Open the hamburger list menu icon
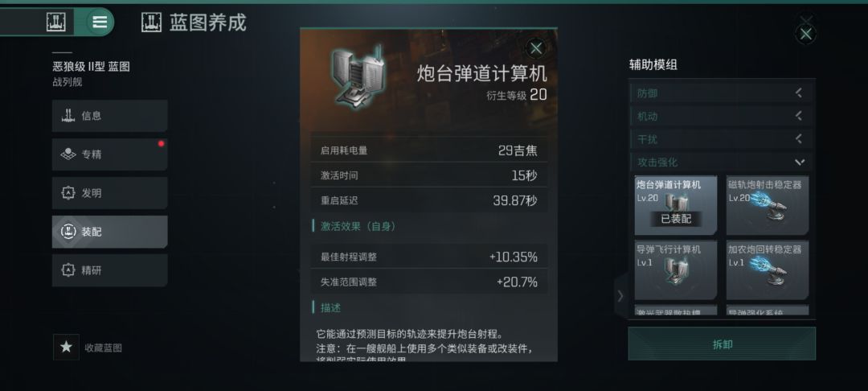The width and height of the screenshot is (868, 391). pyautogui.click(x=100, y=23)
